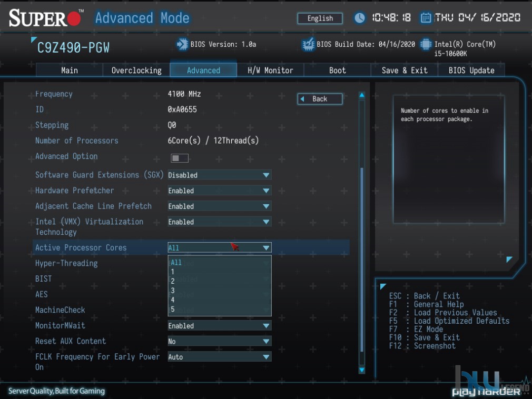Select the Advanced tab
Viewport: 532px width, 399px height.
(203, 70)
